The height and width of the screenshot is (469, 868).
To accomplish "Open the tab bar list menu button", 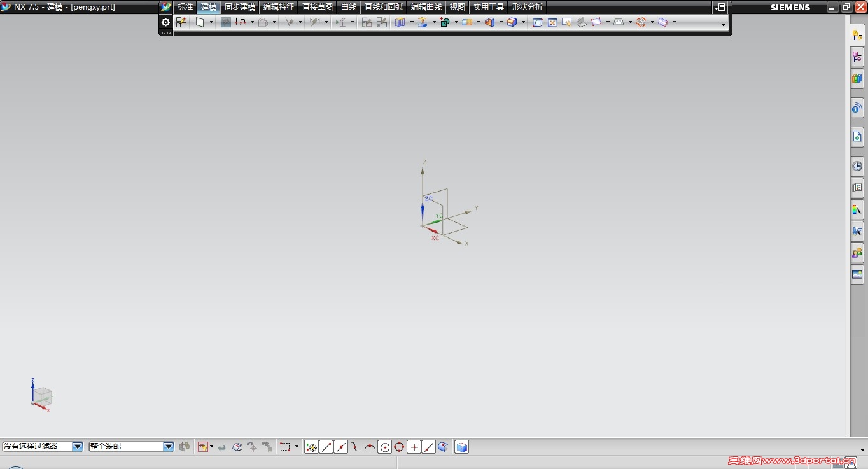I will tap(720, 7).
